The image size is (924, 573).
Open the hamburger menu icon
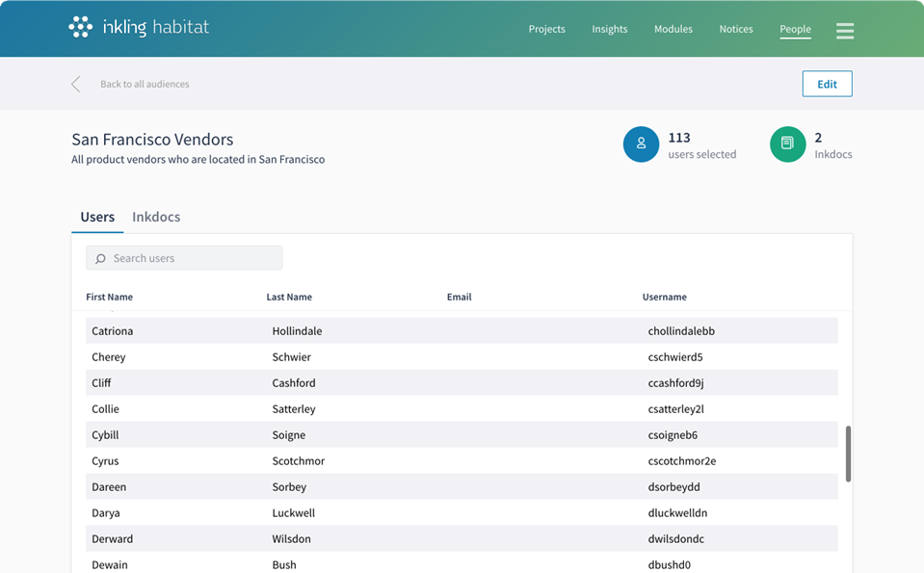click(x=844, y=30)
